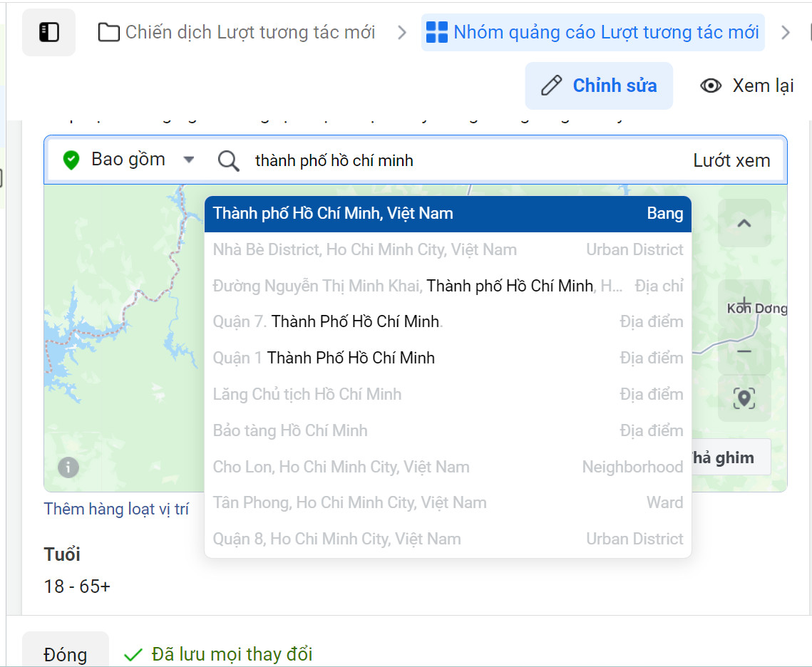Viewport: 812px width, 667px height.
Task: Open the Bao gồm dropdown
Action: tap(128, 160)
